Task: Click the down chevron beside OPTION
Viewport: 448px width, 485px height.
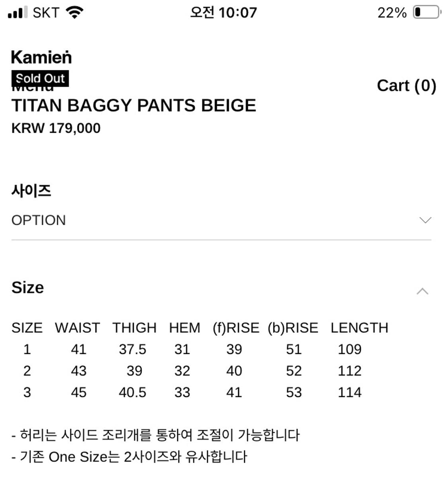Action: [425, 220]
